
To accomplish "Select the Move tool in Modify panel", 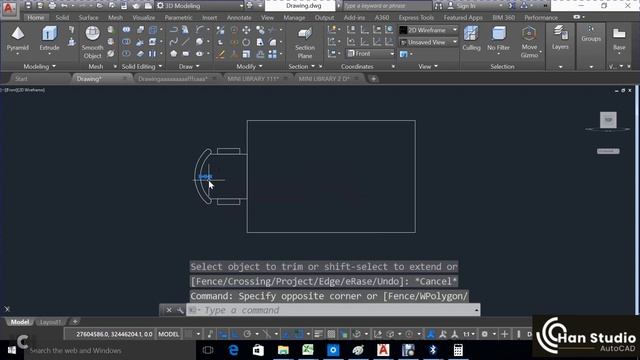I will pyautogui.click(x=247, y=30).
